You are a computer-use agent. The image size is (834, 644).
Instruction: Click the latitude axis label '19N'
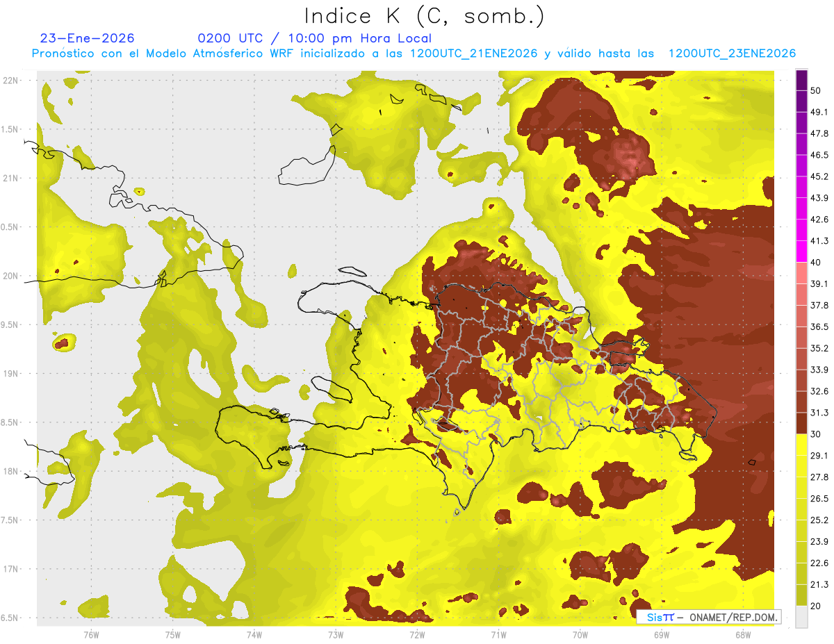point(10,374)
